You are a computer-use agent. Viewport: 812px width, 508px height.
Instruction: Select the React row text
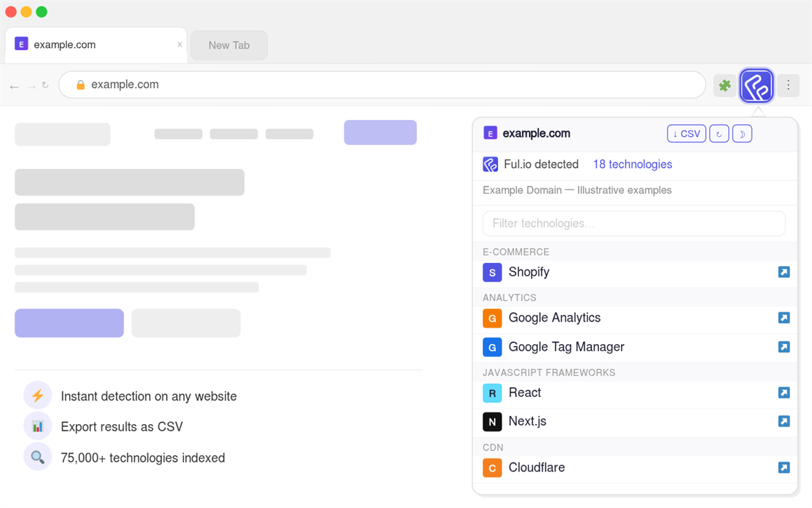pyautogui.click(x=525, y=393)
